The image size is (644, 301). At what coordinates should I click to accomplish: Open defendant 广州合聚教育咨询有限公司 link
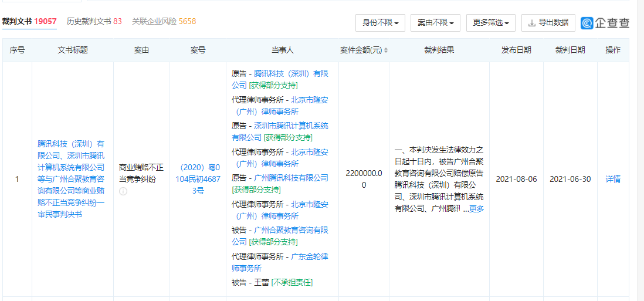click(280, 236)
